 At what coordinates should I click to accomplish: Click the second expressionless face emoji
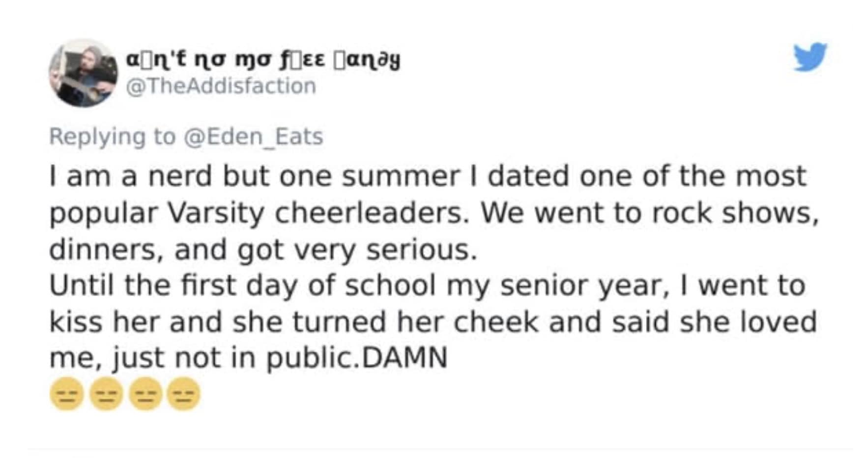coord(106,394)
